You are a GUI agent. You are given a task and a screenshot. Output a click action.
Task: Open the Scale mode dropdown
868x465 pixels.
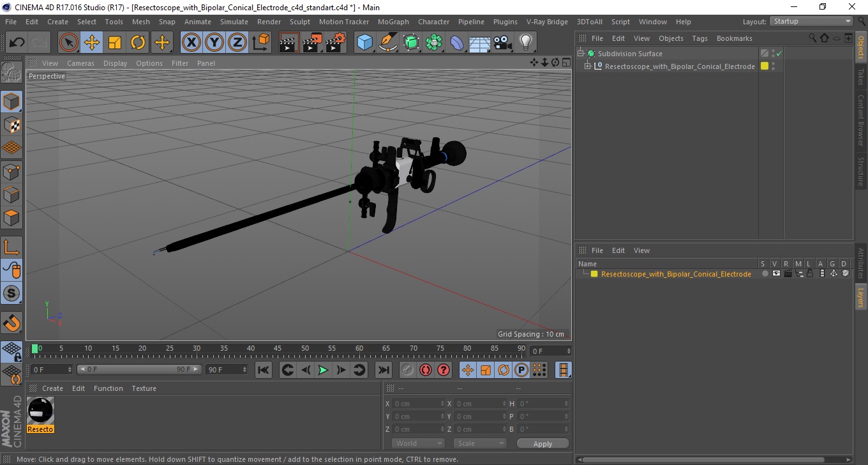(x=480, y=443)
